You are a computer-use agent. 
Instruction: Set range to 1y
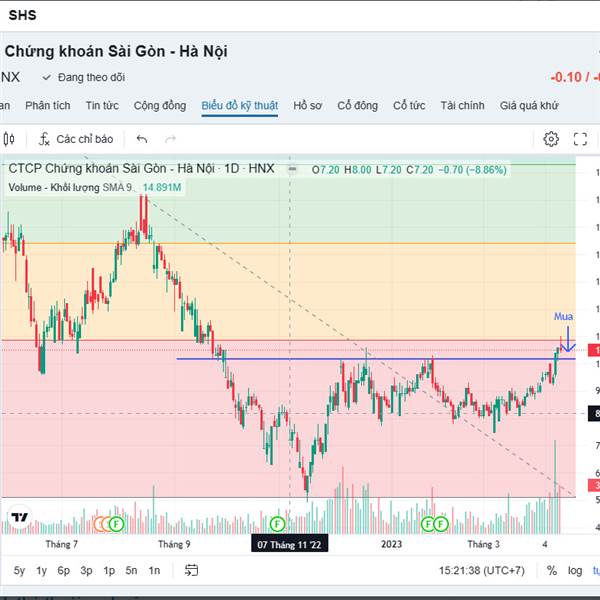(x=41, y=571)
